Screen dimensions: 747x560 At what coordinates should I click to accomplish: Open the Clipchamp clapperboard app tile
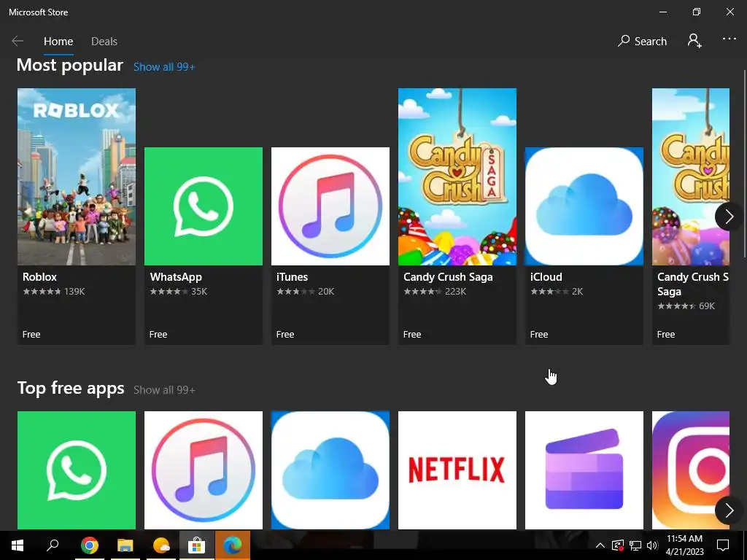click(x=584, y=470)
